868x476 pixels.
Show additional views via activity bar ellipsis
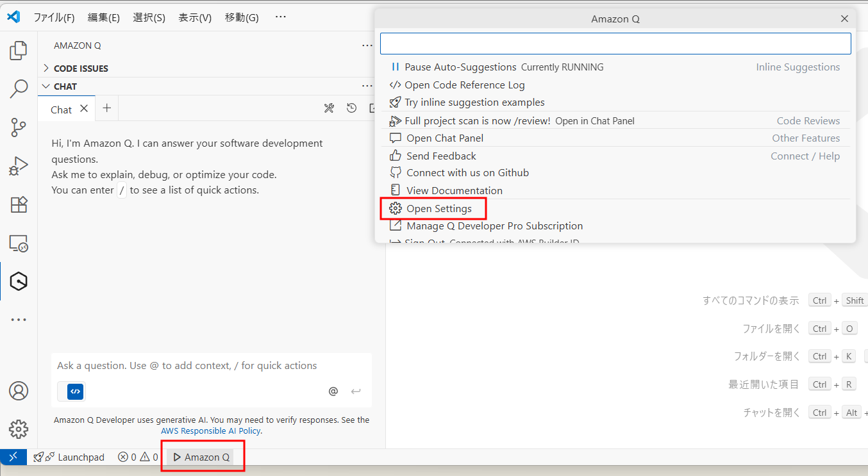click(19, 319)
